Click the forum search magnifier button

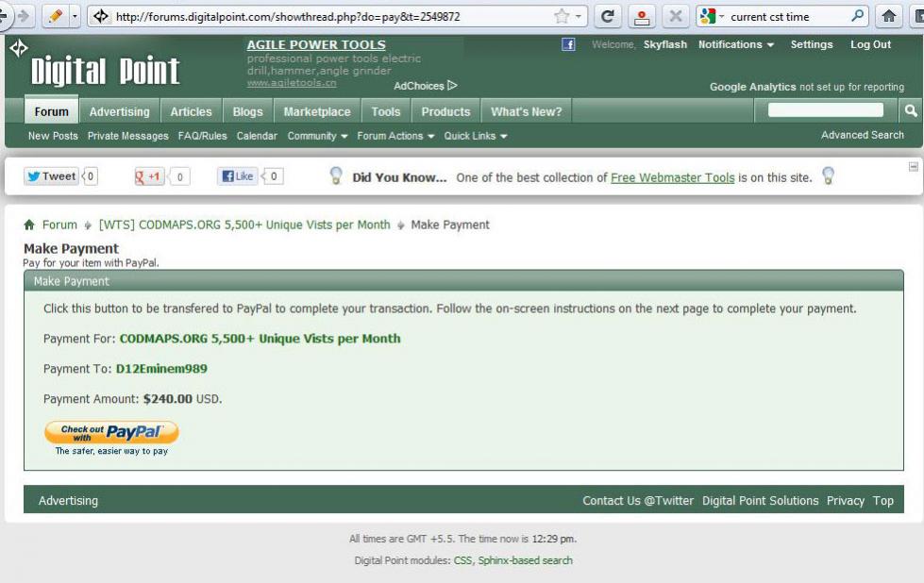coord(911,110)
